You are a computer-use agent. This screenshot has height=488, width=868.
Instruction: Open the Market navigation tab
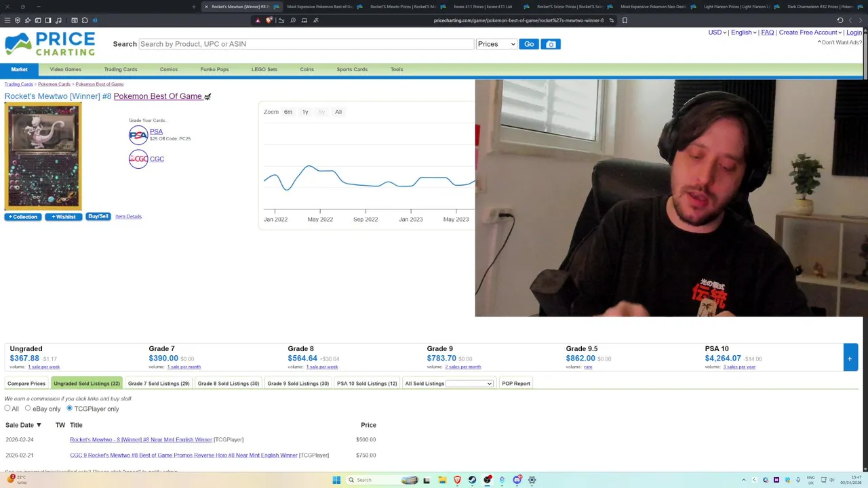pyautogui.click(x=19, y=69)
